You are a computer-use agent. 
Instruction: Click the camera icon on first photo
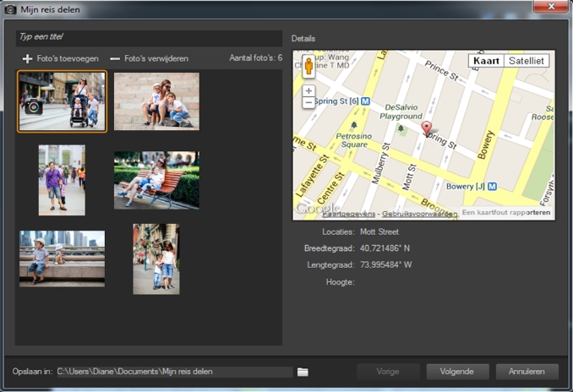pyautogui.click(x=33, y=106)
